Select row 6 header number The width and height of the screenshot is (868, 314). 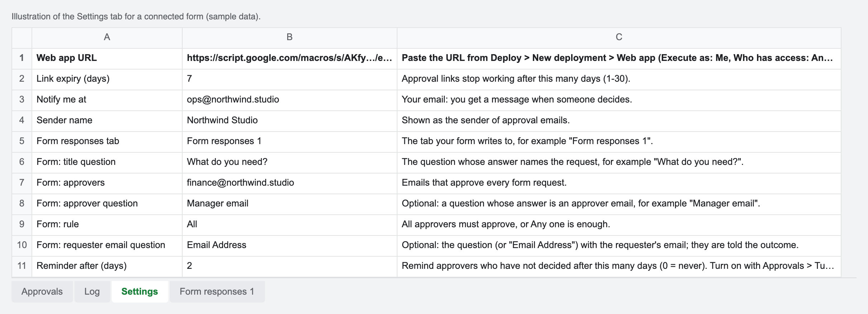22,162
